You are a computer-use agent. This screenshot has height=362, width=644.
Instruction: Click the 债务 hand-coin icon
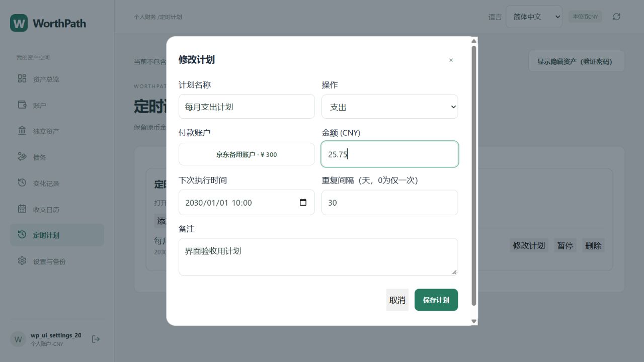pyautogui.click(x=22, y=157)
